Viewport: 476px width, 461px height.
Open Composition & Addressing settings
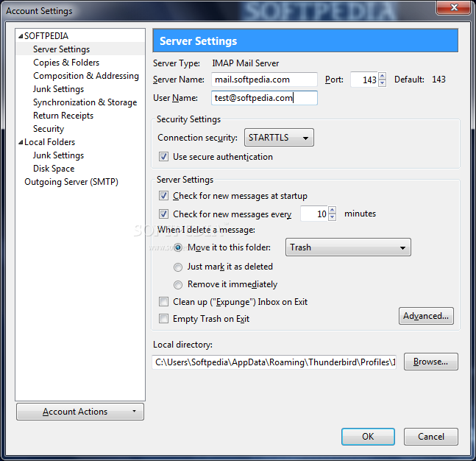[x=86, y=76]
